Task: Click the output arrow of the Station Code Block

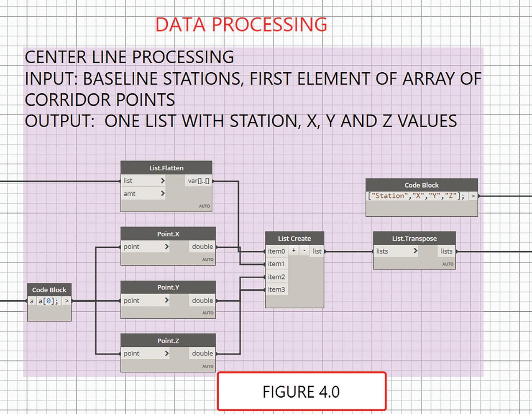Action: pos(473,196)
